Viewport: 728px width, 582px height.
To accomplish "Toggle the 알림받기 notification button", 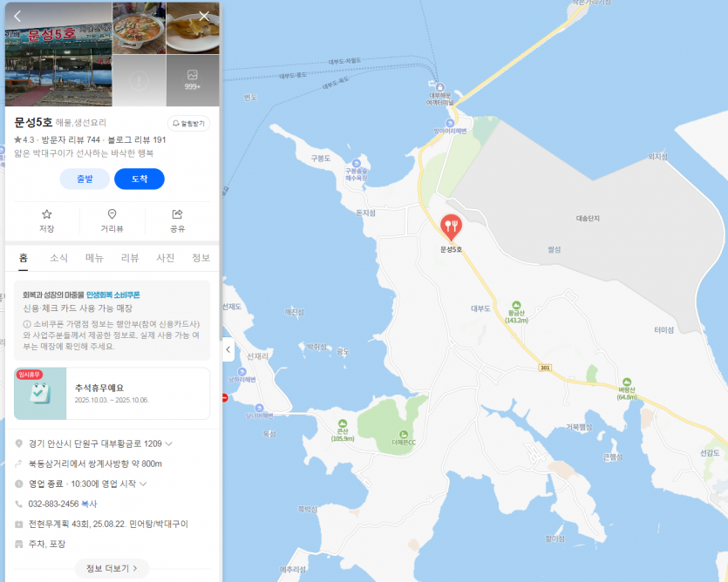I will pyautogui.click(x=188, y=124).
